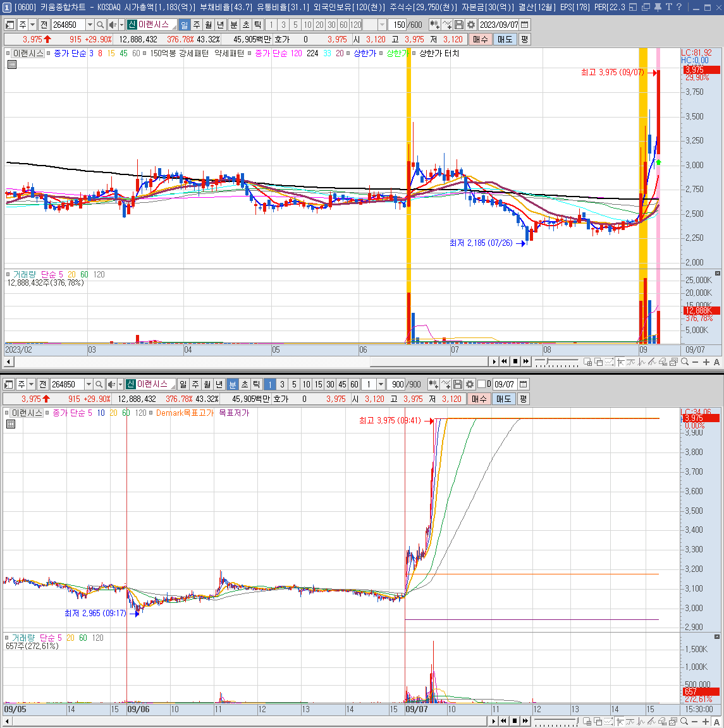
Task: Open calendar picker beside 2023/09/07
Action: click(x=525, y=25)
